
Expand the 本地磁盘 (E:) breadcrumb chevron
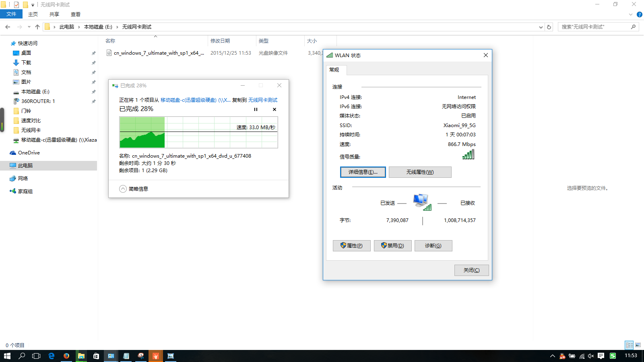117,27
